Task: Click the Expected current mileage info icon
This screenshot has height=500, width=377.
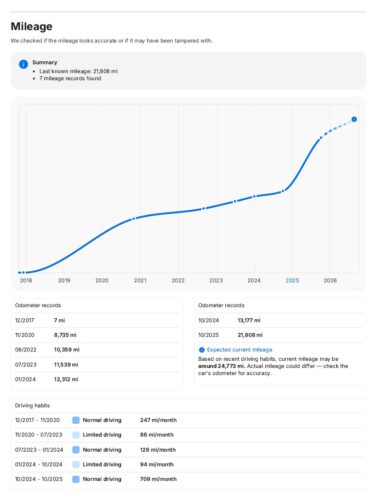Action: coord(201,350)
